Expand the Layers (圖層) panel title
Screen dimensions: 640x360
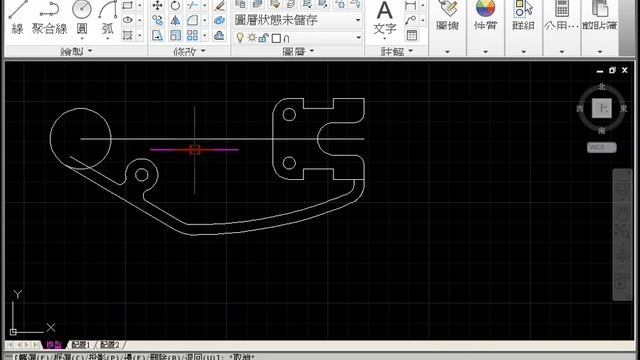pyautogui.click(x=298, y=51)
